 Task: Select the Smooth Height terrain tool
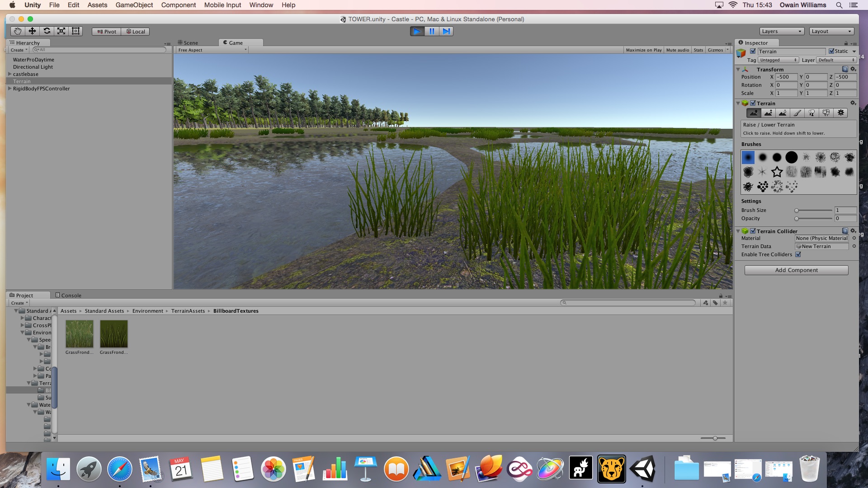click(x=783, y=113)
